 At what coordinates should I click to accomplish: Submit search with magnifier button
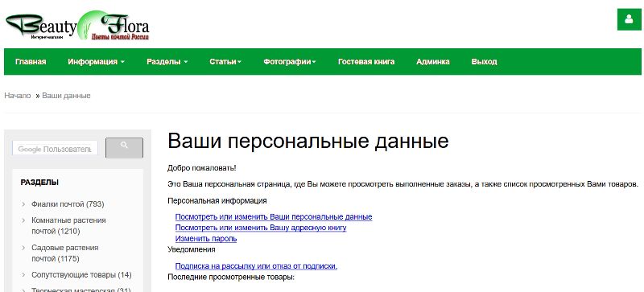(x=125, y=148)
